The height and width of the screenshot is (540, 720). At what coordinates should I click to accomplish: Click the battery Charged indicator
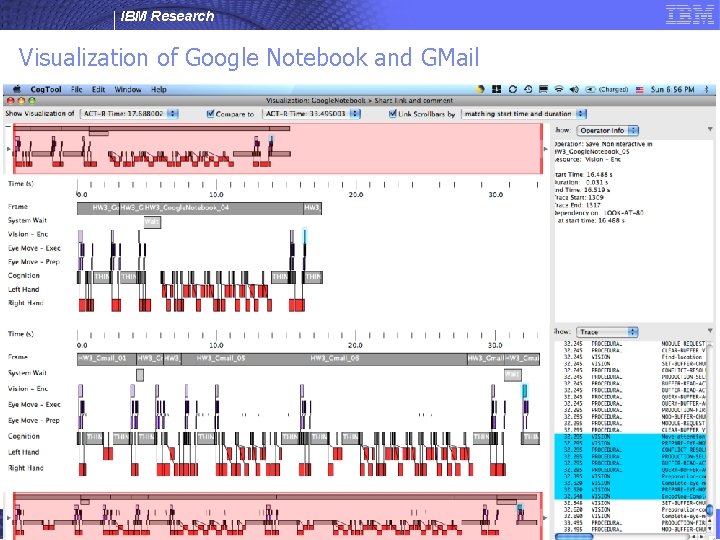pos(606,90)
